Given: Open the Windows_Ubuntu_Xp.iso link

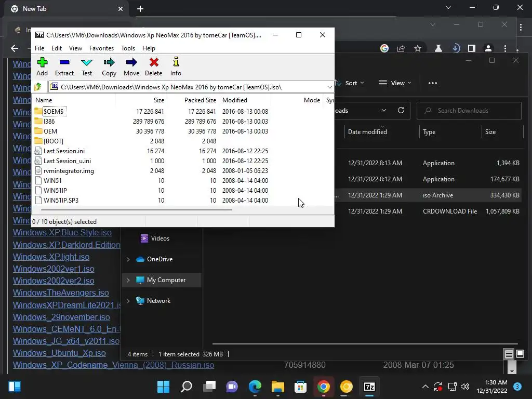Looking at the screenshot, I should (x=59, y=353).
